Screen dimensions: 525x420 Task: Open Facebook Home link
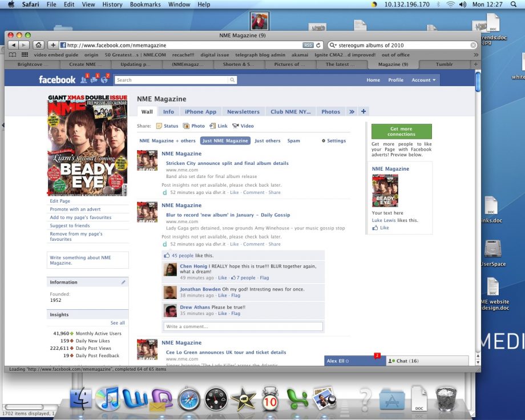point(373,80)
